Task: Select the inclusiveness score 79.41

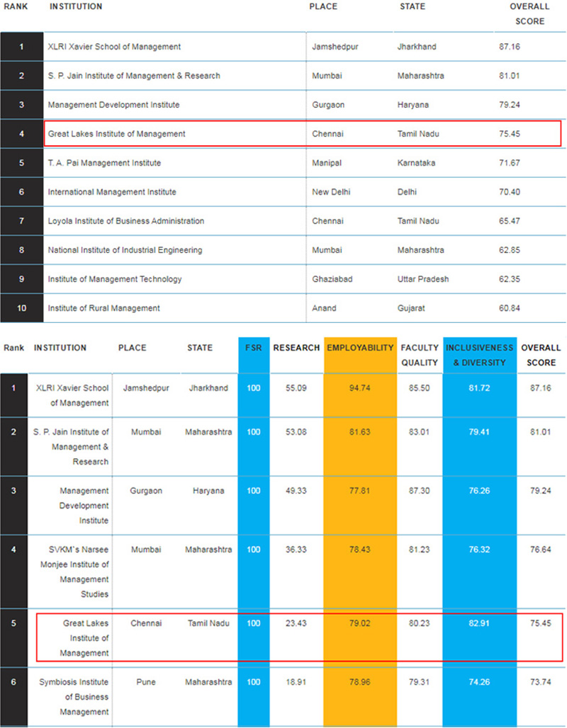Action: click(479, 432)
